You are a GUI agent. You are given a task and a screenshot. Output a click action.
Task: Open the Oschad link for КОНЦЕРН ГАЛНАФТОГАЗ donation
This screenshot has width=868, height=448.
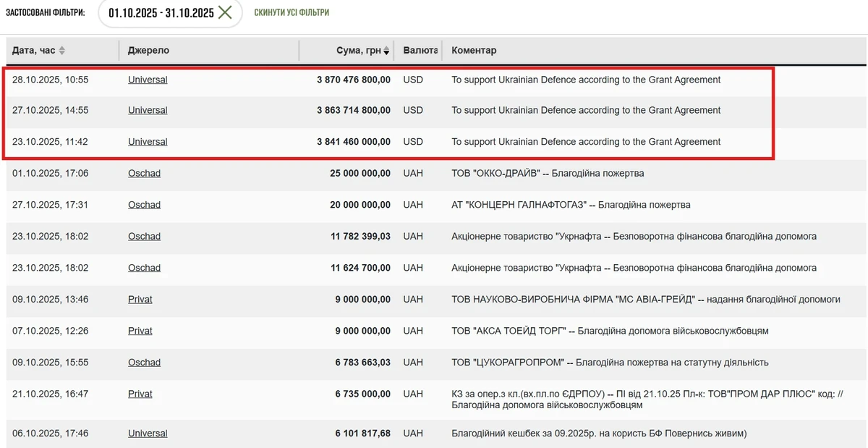coord(144,205)
